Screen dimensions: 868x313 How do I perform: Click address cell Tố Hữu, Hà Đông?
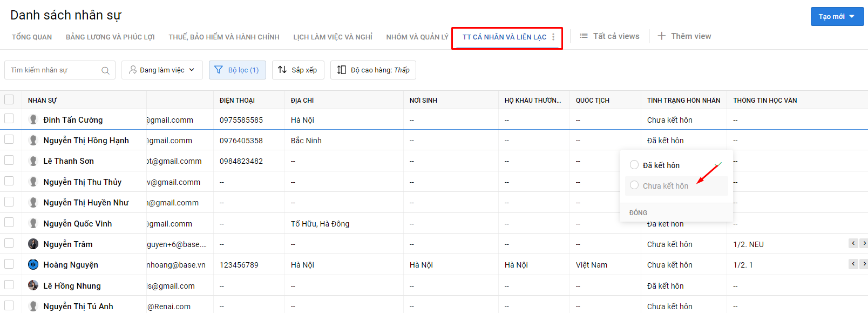[320, 224]
